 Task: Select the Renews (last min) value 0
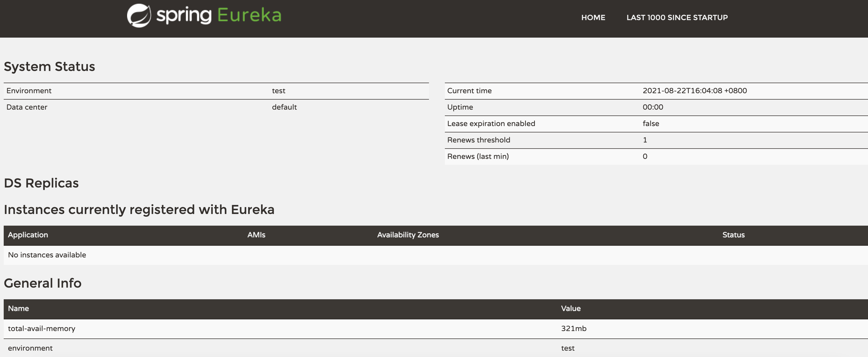tap(645, 157)
